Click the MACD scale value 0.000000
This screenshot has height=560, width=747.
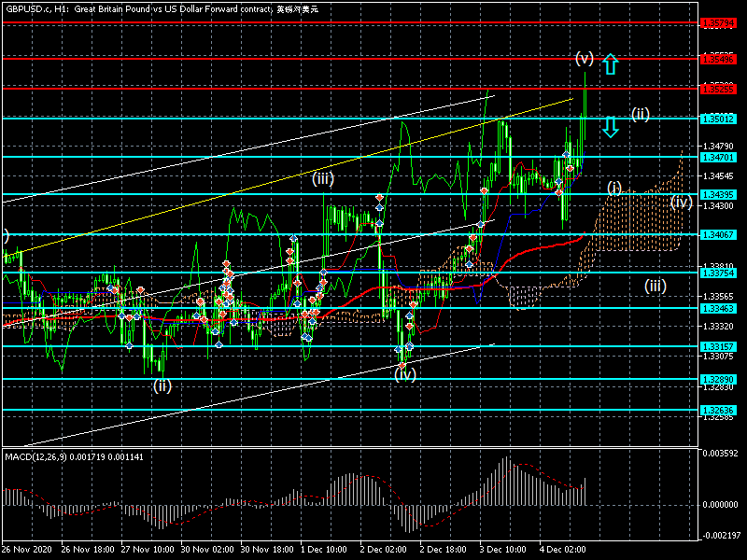click(x=720, y=505)
